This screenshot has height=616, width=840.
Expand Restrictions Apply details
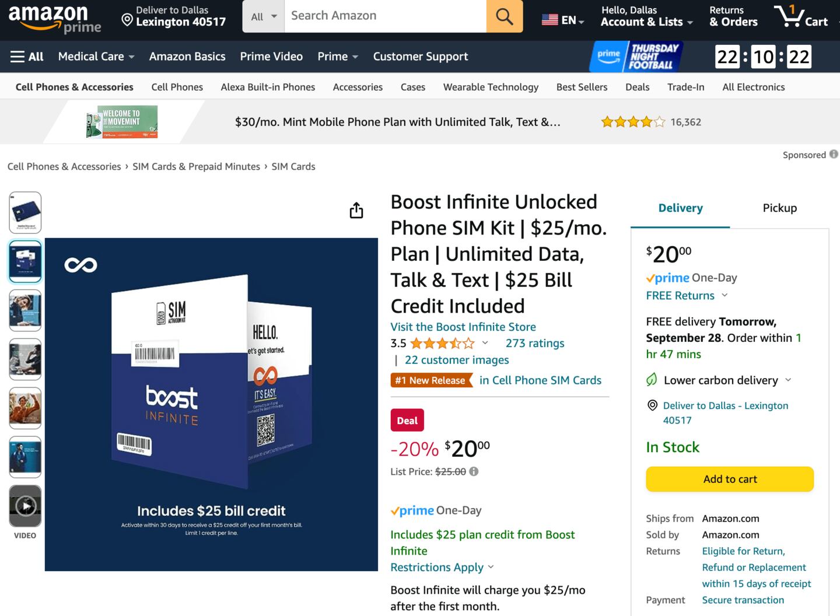click(x=442, y=567)
